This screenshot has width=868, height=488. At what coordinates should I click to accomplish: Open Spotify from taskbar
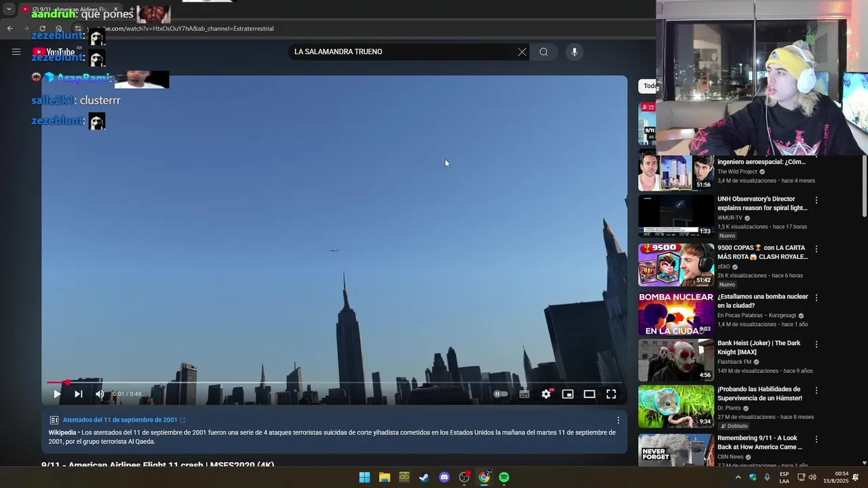pos(504,477)
